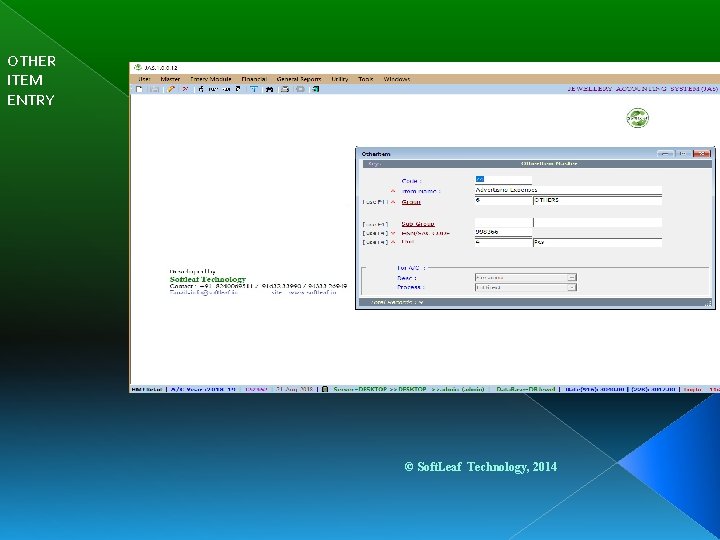Image resolution: width=720 pixels, height=540 pixels.
Task: Open the User menu
Action: 144,79
